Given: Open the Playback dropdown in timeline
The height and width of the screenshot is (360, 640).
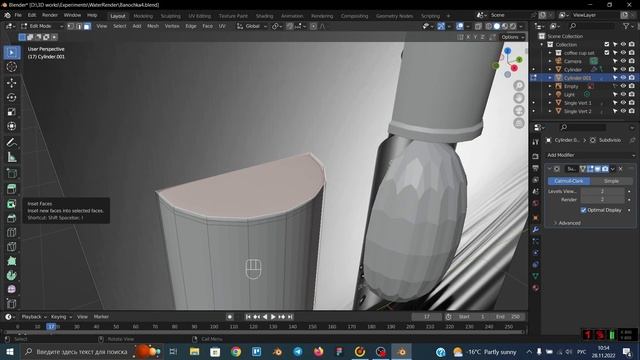Looking at the screenshot, I should pos(34,317).
